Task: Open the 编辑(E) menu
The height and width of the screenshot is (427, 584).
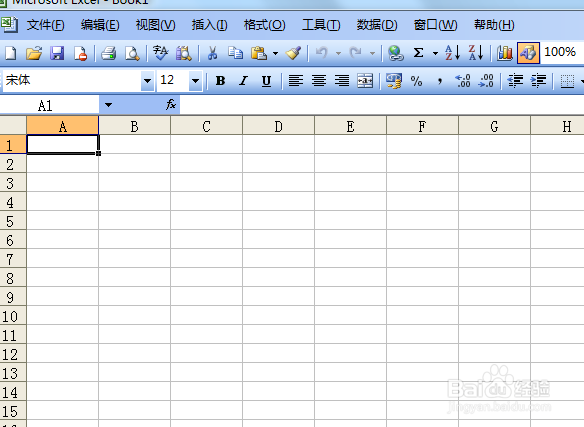Action: [x=100, y=25]
